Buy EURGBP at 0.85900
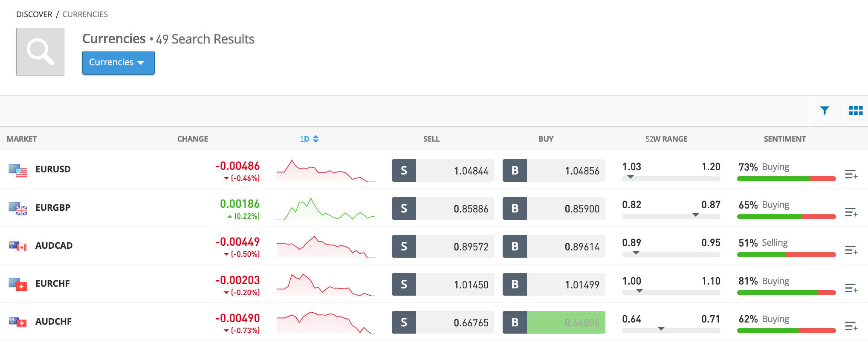 [554, 209]
